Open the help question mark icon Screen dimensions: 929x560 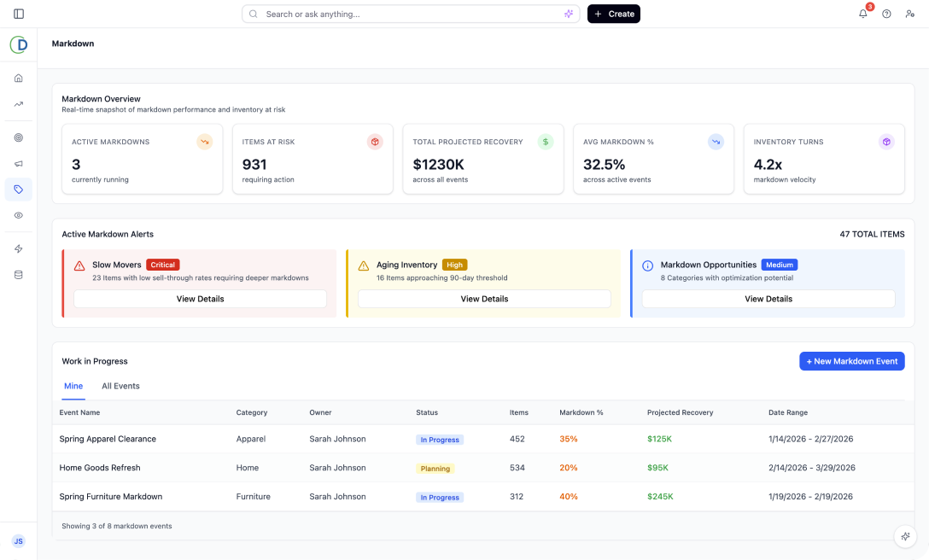point(886,14)
